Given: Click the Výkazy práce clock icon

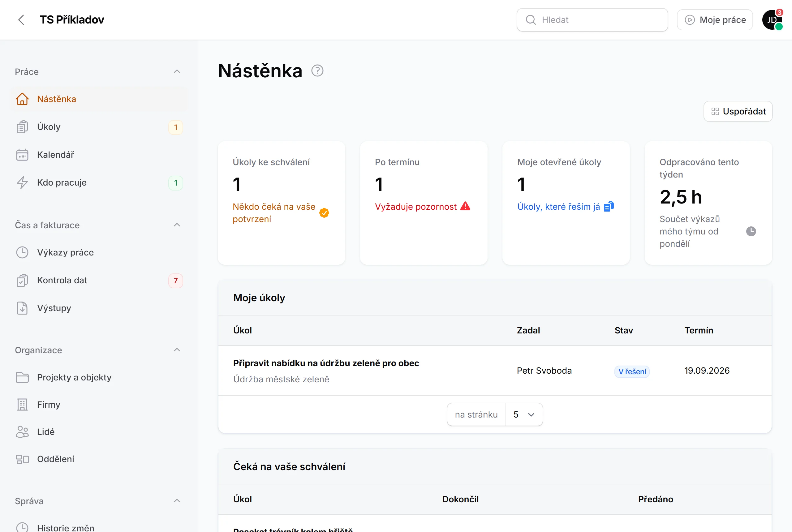Looking at the screenshot, I should pyautogui.click(x=22, y=252).
